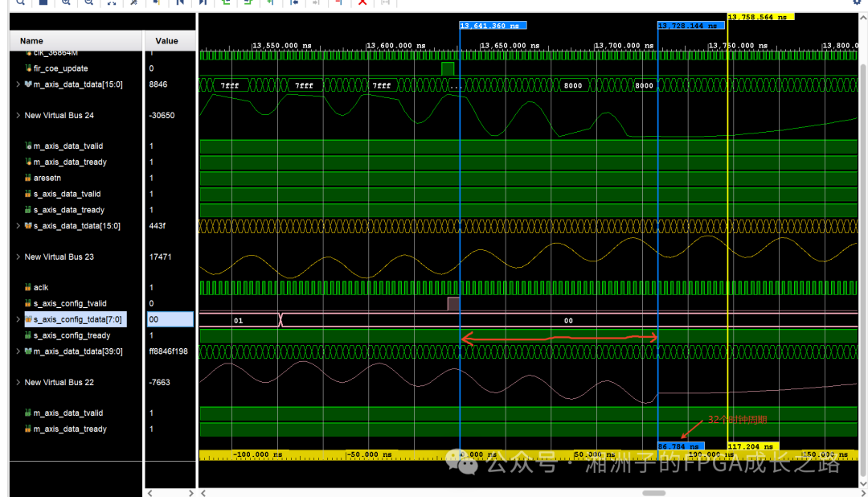868x497 pixels.
Task: Click the value 8846
Action: (x=158, y=84)
